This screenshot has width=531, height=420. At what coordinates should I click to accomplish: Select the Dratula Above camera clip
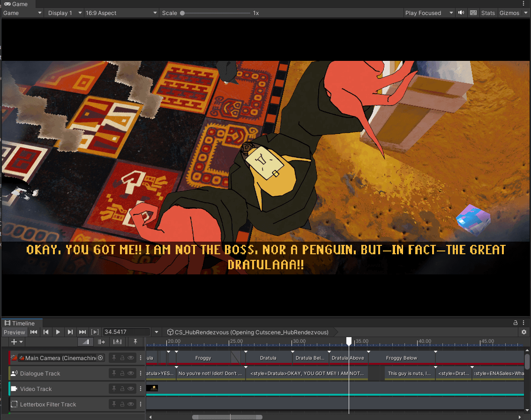[348, 358]
